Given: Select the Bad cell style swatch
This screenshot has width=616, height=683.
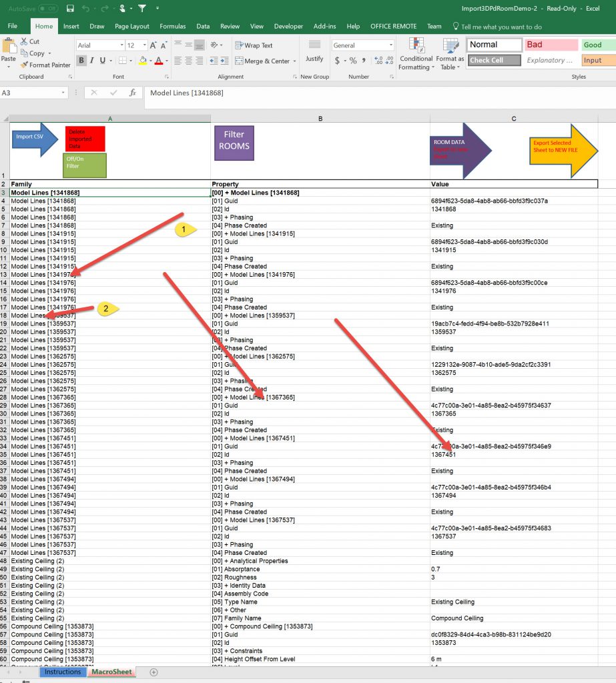Looking at the screenshot, I should point(550,45).
